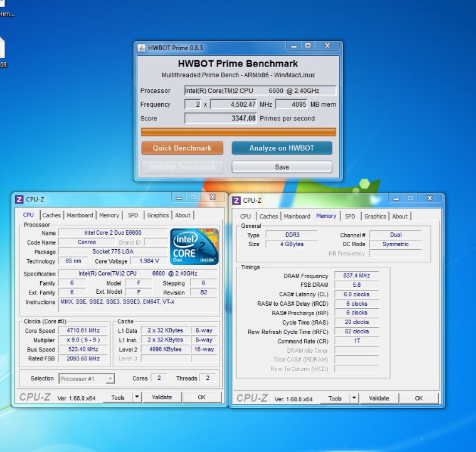This screenshot has width=476, height=452.
Task: Minimize the right CPU-Z window
Action: [x=396, y=198]
